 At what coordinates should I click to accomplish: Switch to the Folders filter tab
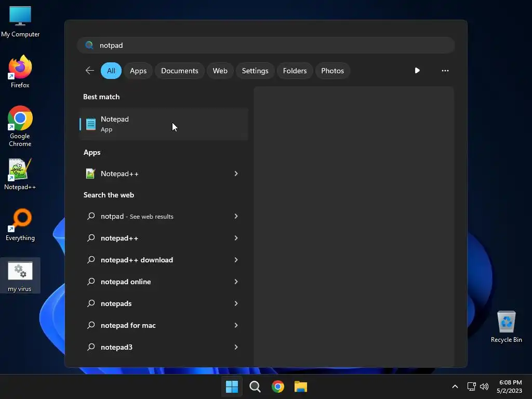pyautogui.click(x=295, y=71)
